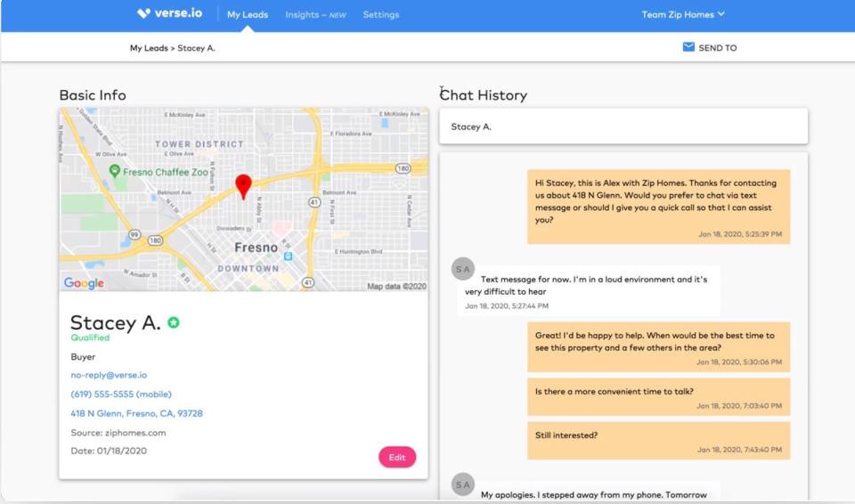This screenshot has width=855, height=504.
Task: Click the SA avatar beside the text message reply
Action: click(463, 269)
